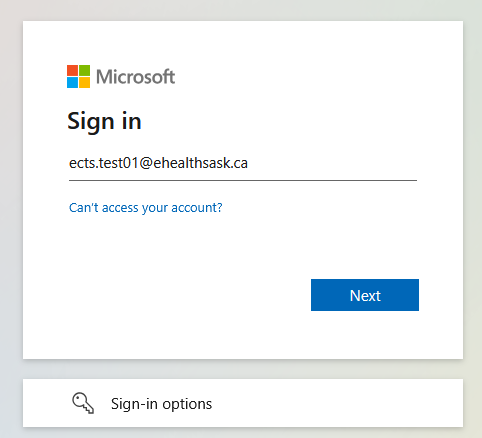482x438 pixels.
Task: Click the underline beneath the email address
Action: tap(243, 180)
